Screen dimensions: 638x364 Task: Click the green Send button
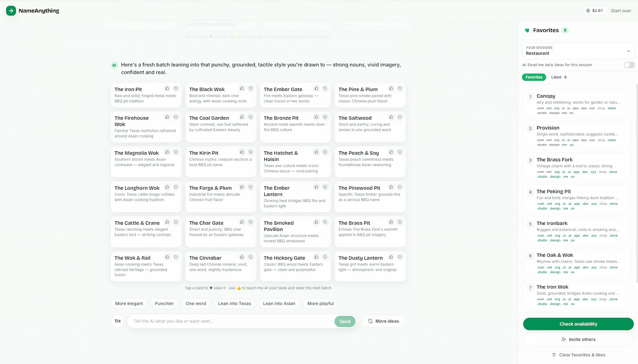point(345,321)
